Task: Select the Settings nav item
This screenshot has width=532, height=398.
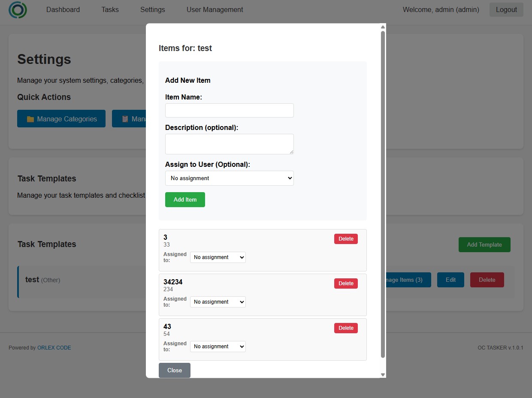Action: point(152,10)
